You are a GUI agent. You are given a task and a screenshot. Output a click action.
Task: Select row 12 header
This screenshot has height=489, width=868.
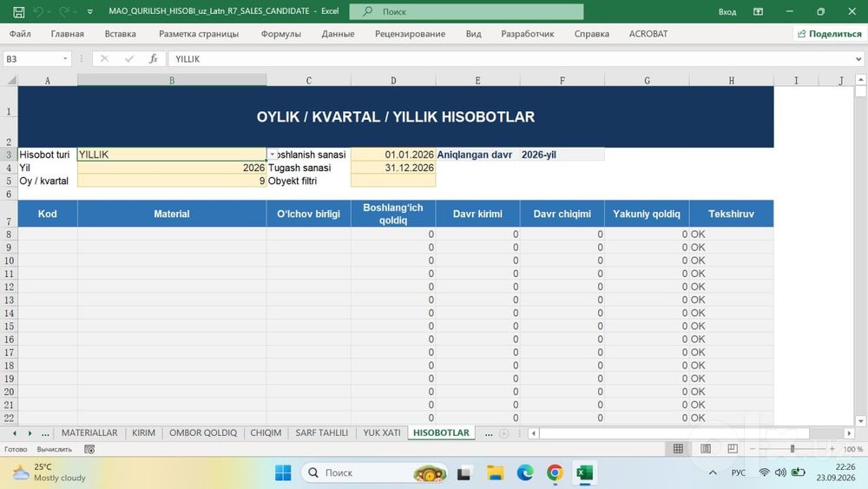[9, 287]
